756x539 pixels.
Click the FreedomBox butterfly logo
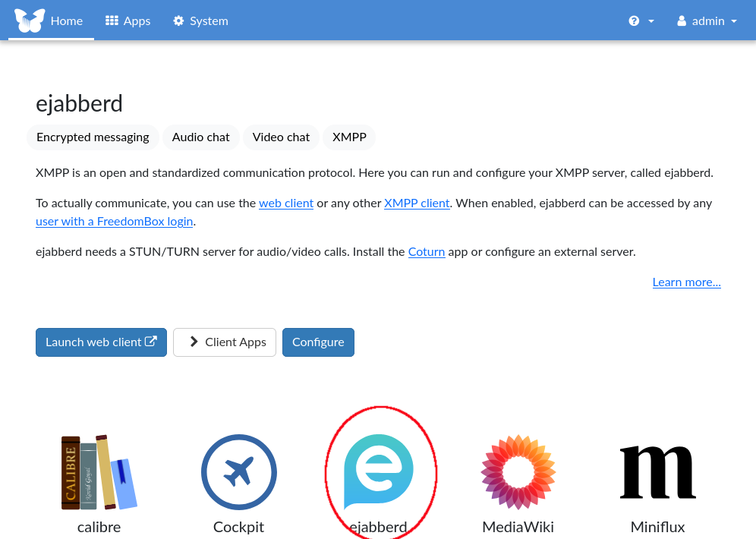click(x=30, y=20)
